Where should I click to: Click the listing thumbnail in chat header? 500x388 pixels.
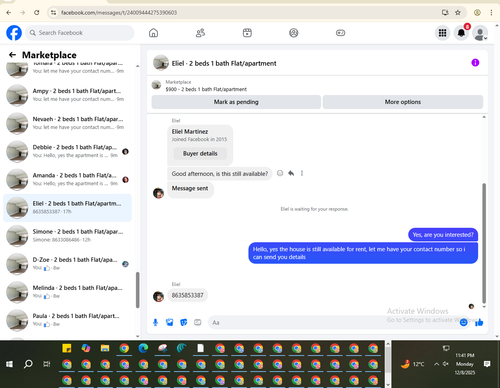click(x=161, y=63)
